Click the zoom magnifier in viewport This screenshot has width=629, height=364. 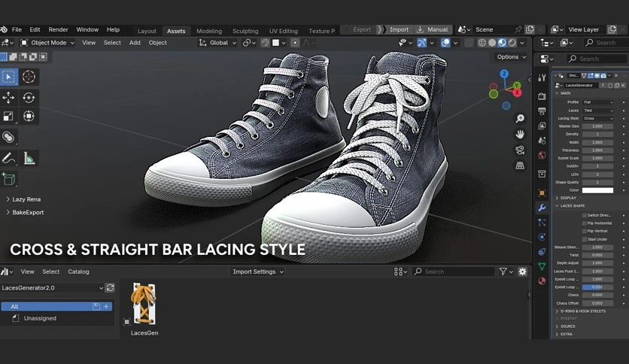(x=520, y=118)
